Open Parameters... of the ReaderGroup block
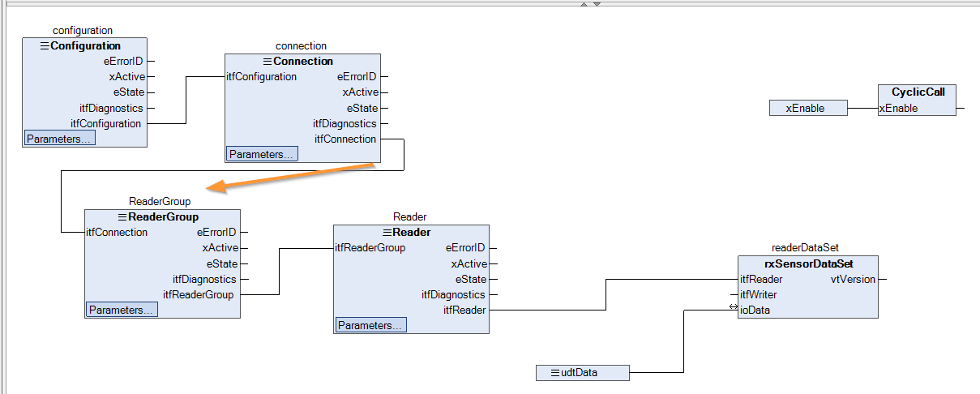 tap(122, 310)
